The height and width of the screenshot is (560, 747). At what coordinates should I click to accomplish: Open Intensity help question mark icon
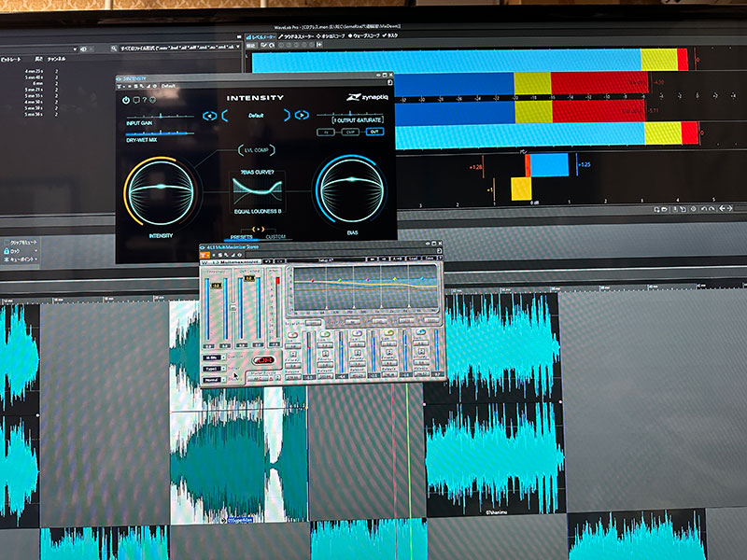click(x=145, y=100)
